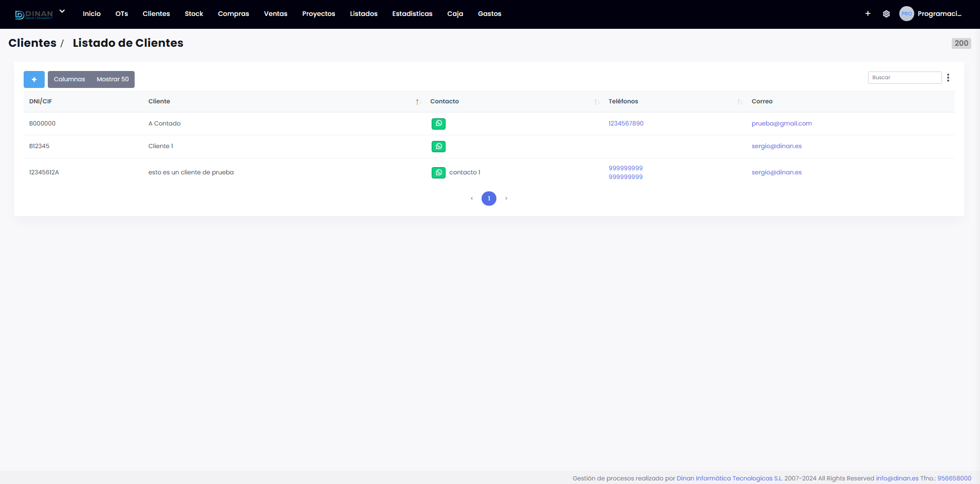Image resolution: width=980 pixels, height=484 pixels.
Task: Open the Ventas menu
Action: click(x=275, y=14)
